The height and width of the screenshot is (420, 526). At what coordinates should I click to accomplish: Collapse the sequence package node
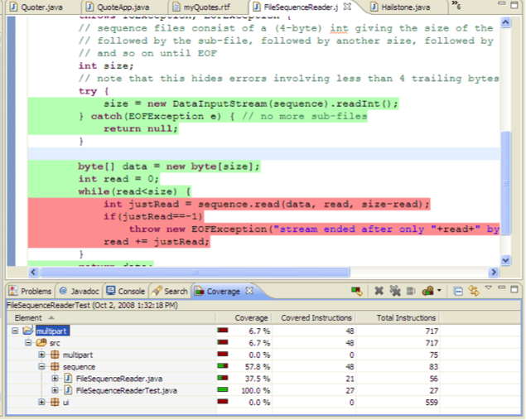point(42,366)
